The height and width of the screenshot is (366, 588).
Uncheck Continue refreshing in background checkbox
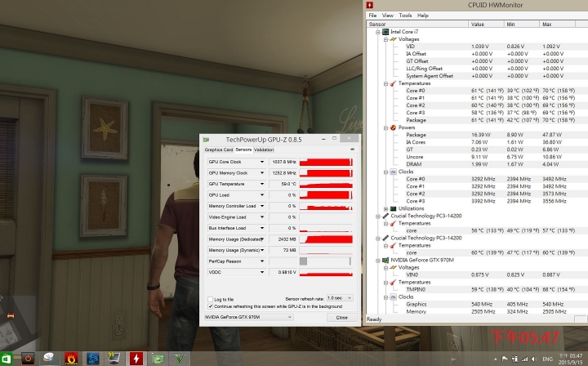pyautogui.click(x=211, y=306)
